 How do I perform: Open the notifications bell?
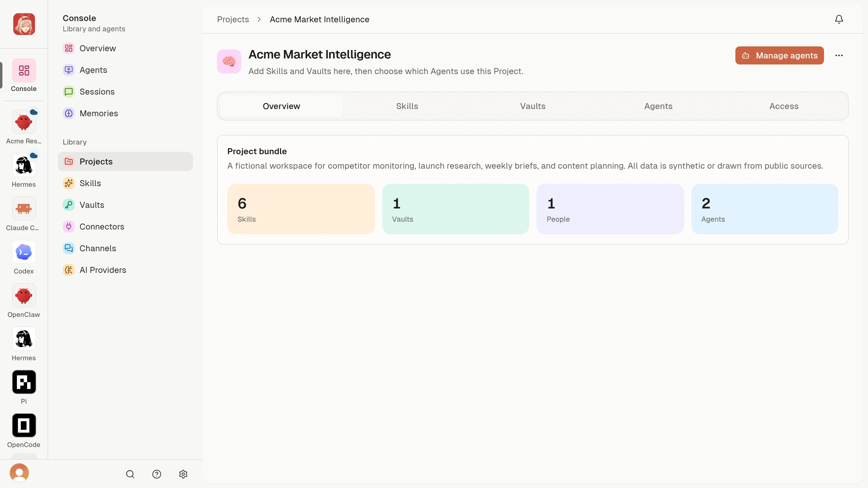839,19
